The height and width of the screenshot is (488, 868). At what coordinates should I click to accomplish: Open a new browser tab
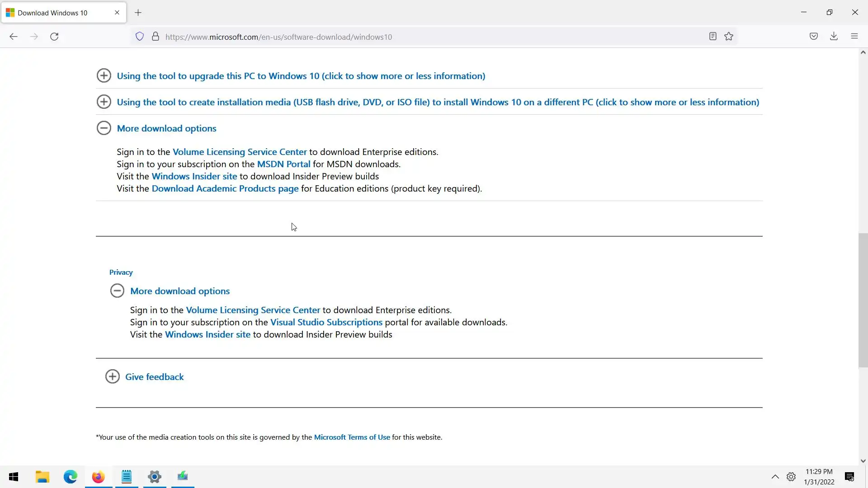[x=138, y=13]
